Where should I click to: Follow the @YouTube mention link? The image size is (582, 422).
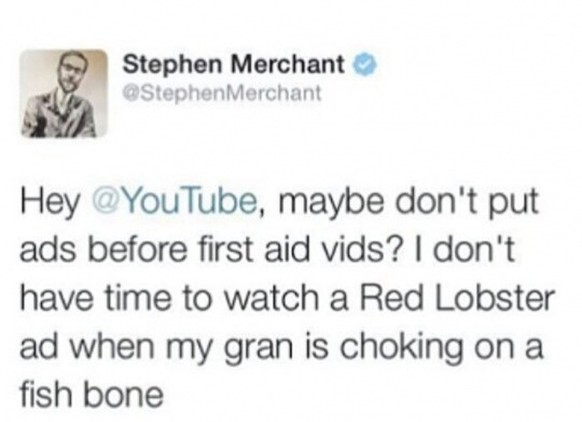tap(176, 203)
